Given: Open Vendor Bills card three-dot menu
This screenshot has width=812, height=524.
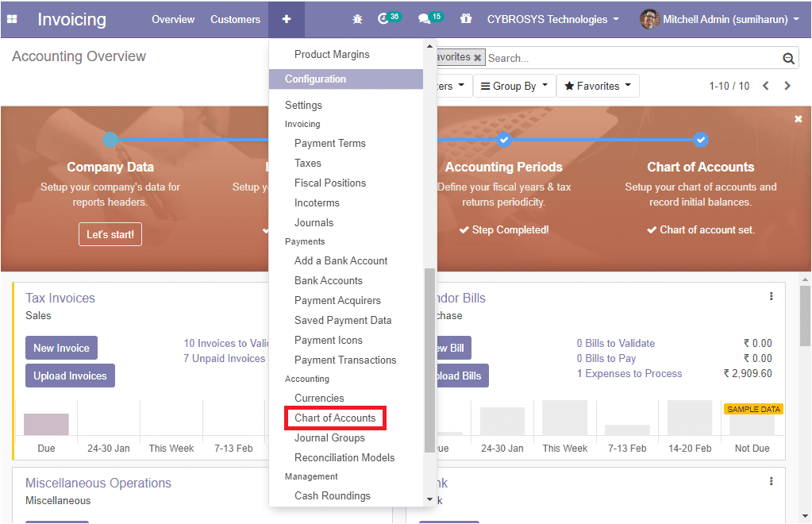Looking at the screenshot, I should point(771,296).
